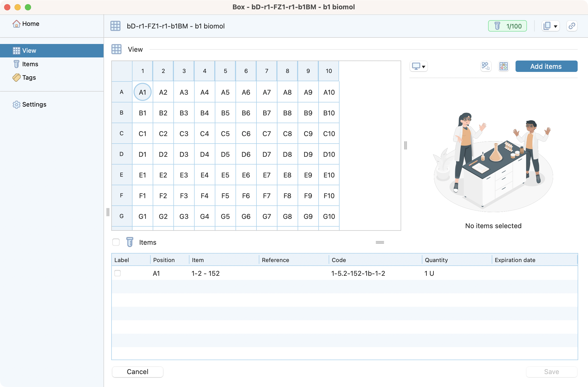Check the checkbox for row A1
The width and height of the screenshot is (588, 387).
(x=117, y=273)
